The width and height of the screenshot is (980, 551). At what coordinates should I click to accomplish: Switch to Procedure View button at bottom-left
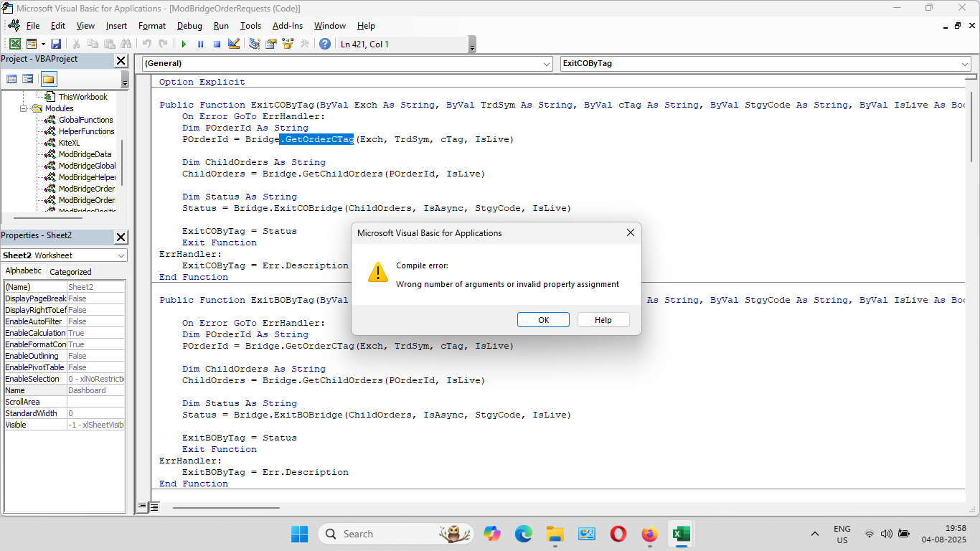pyautogui.click(x=143, y=507)
